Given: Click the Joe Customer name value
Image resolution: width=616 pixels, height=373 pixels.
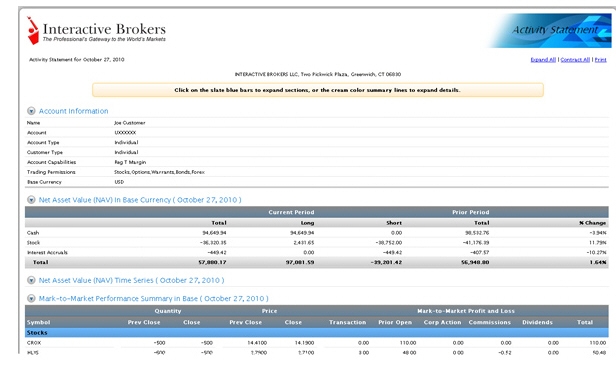Looking at the screenshot, I should point(130,123).
